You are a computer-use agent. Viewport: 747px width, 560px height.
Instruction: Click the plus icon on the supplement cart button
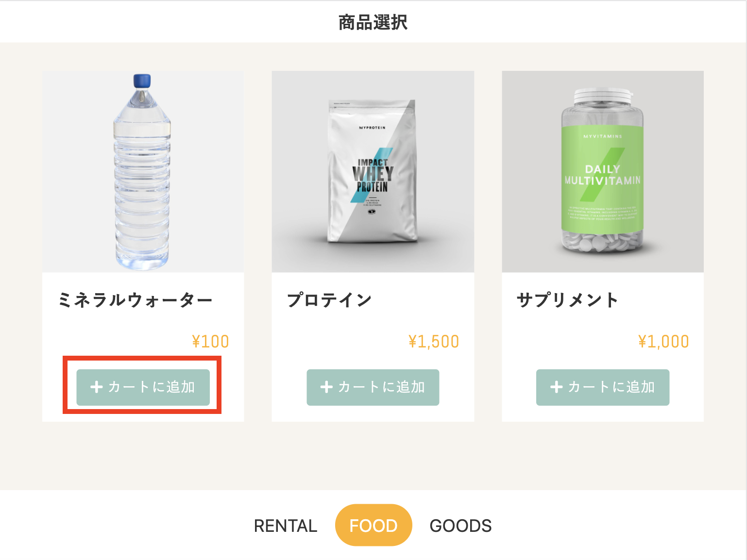556,387
